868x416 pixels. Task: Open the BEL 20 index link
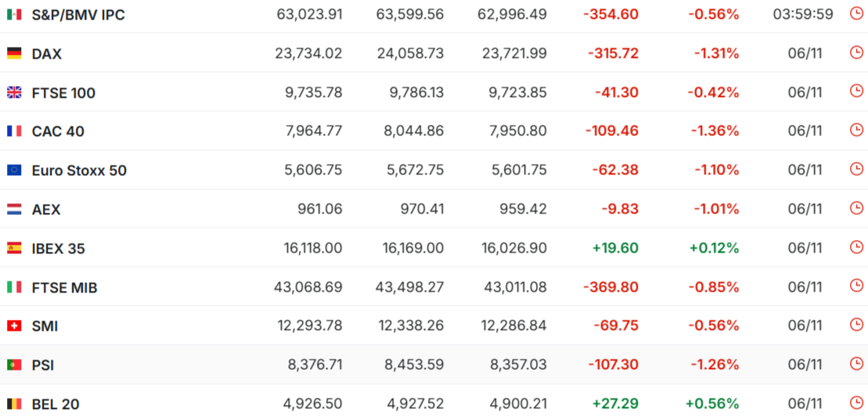pyautogui.click(x=56, y=404)
